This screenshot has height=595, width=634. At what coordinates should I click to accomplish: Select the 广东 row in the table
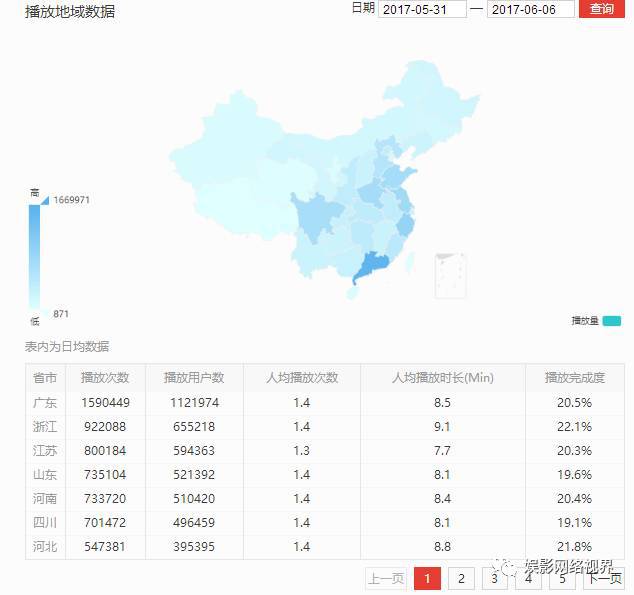pos(325,403)
